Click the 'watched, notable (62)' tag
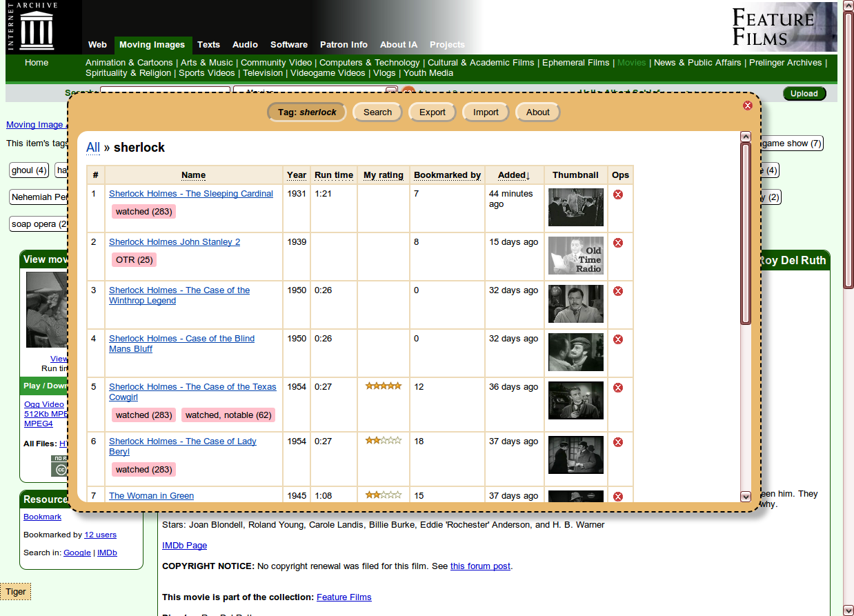Image resolution: width=854 pixels, height=616 pixels. coord(228,415)
